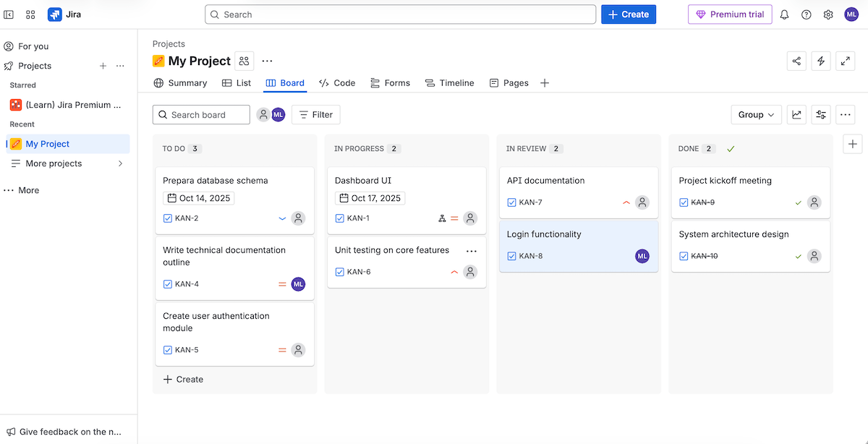This screenshot has width=868, height=444.
Task: Switch to the Timeline tab
Action: tap(449, 82)
